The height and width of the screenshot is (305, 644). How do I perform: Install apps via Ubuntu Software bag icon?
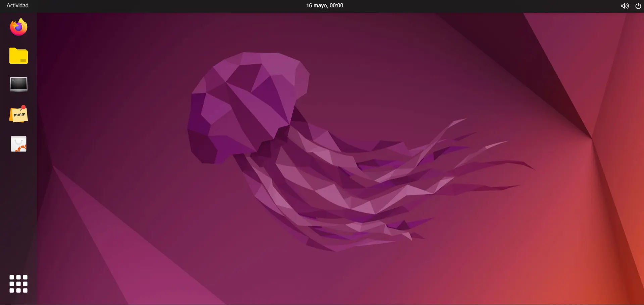[x=18, y=143]
